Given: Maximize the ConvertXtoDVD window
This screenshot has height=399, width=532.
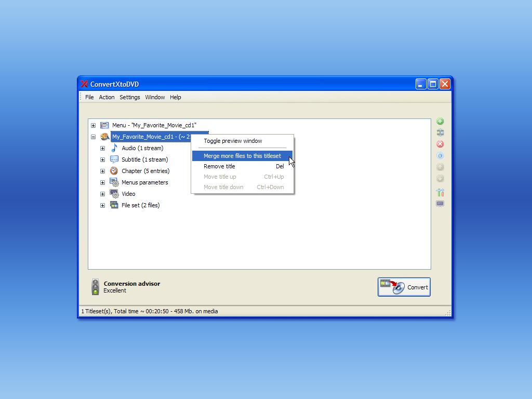Looking at the screenshot, I should coord(433,84).
